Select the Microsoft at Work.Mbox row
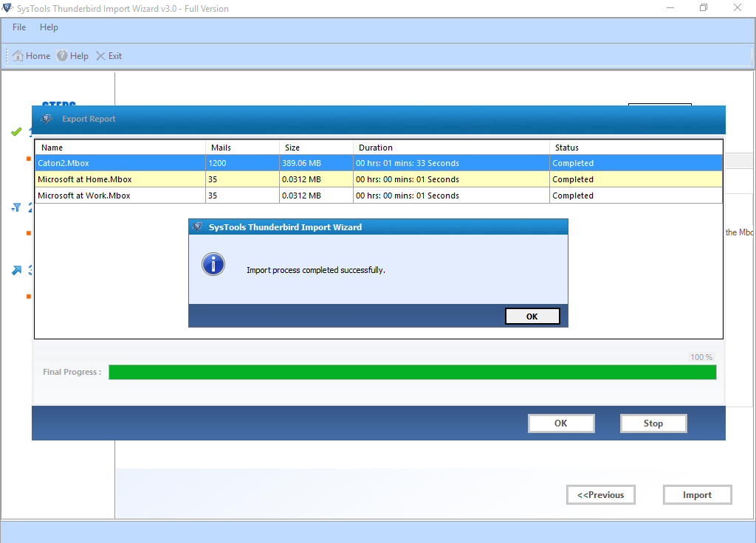The image size is (756, 543). pyautogui.click(x=379, y=196)
